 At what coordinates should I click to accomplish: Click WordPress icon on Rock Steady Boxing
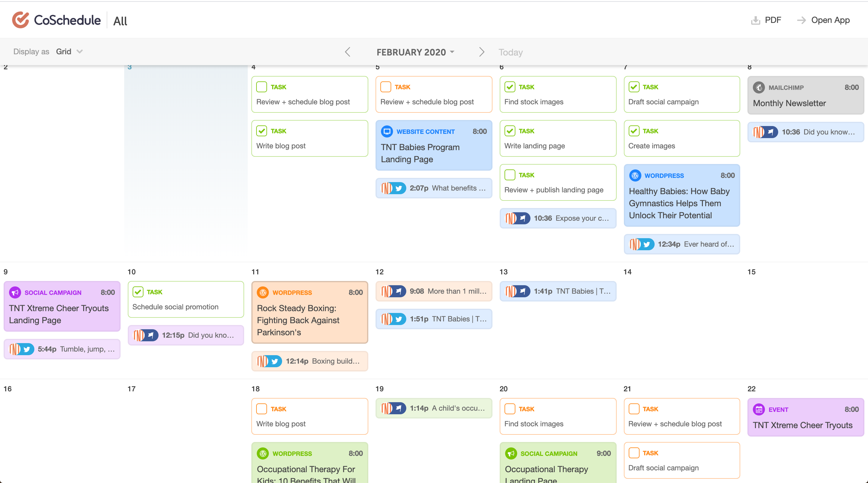263,292
